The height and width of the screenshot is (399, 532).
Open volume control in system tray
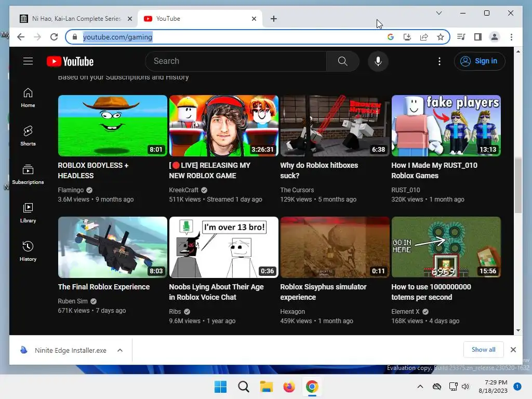click(x=465, y=387)
